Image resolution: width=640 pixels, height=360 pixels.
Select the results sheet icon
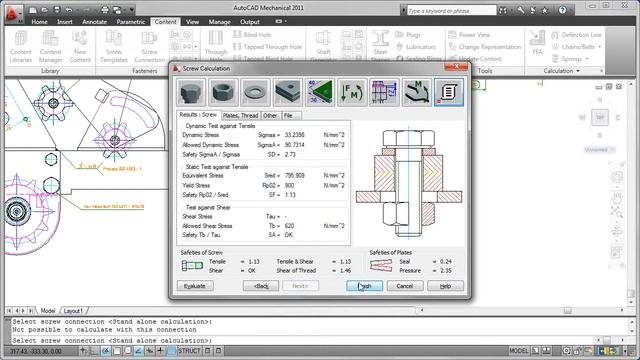(449, 92)
